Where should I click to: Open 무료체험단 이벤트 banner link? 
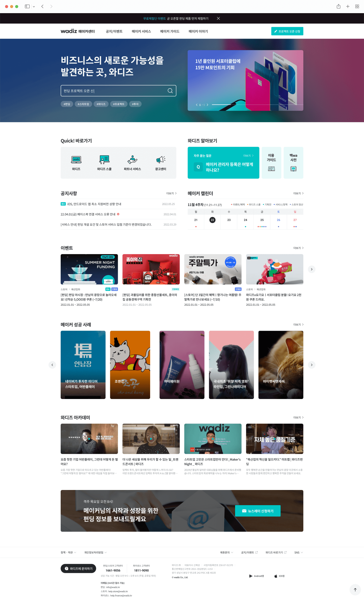[x=154, y=18]
